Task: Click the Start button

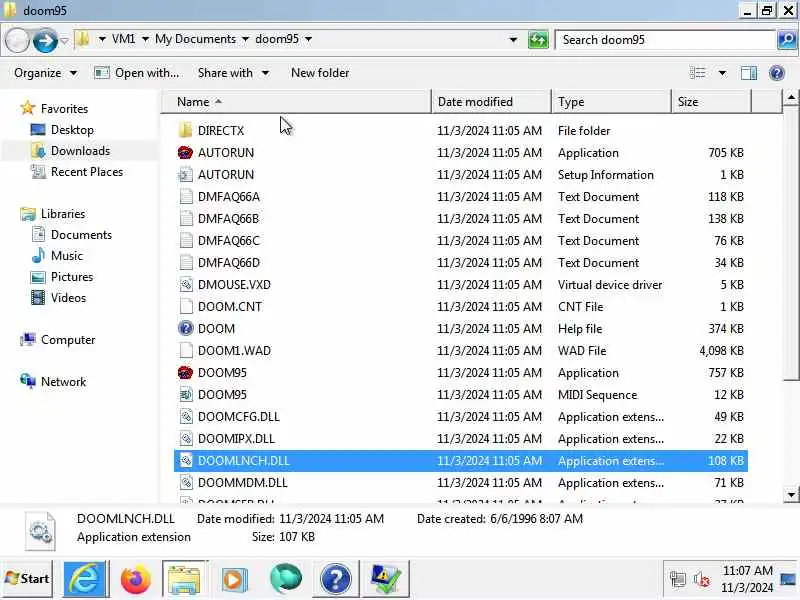Action: click(x=27, y=579)
